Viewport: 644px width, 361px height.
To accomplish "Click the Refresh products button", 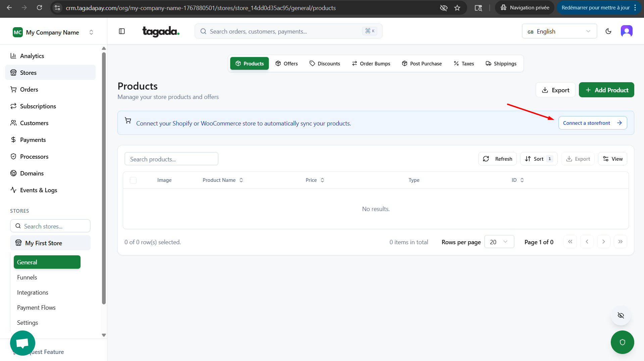I will [497, 159].
